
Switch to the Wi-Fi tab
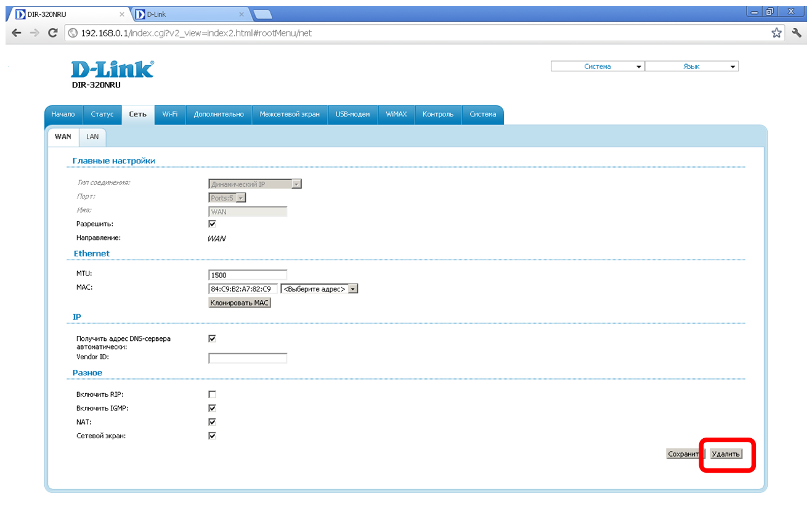coord(170,115)
